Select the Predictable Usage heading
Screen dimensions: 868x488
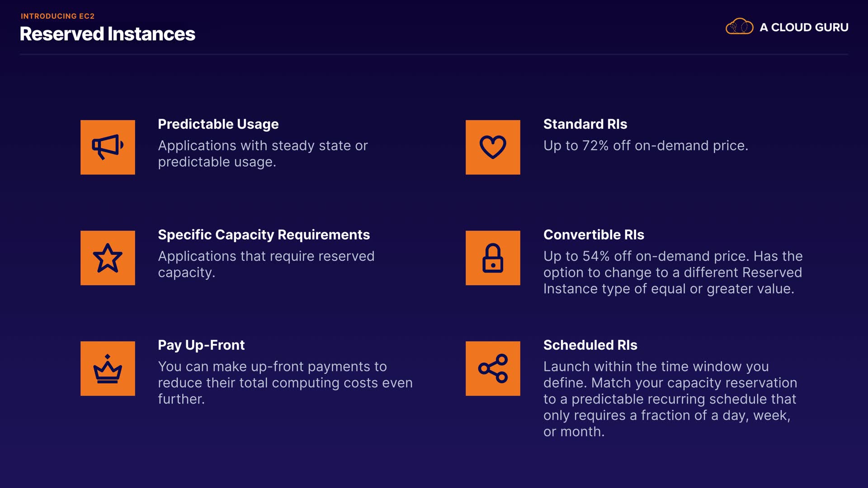tap(218, 124)
